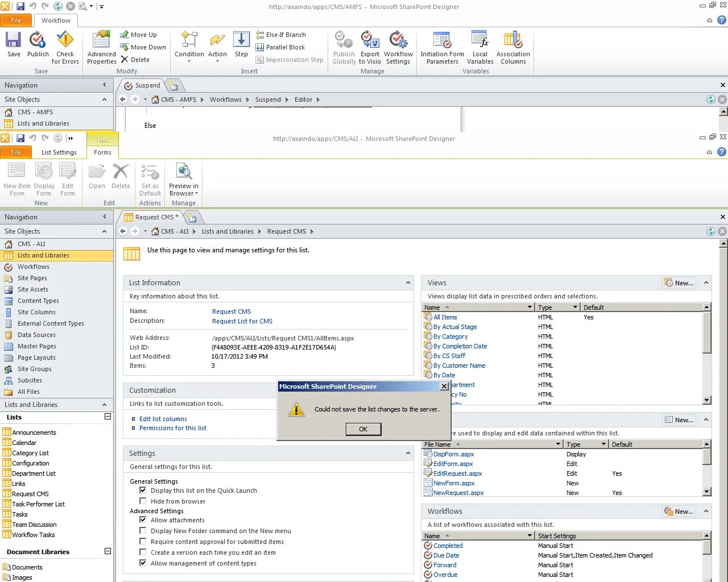Open EditRequest.aspx form file
The image size is (728, 582).
458,473
